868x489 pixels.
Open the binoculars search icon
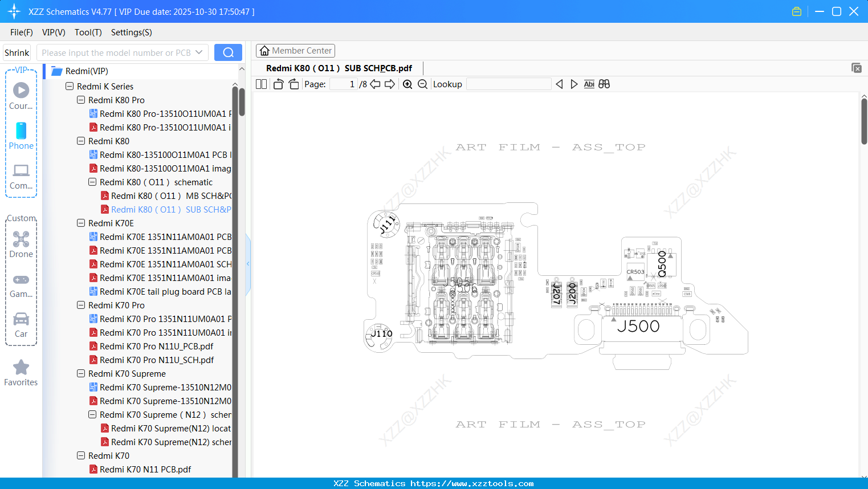click(x=604, y=84)
